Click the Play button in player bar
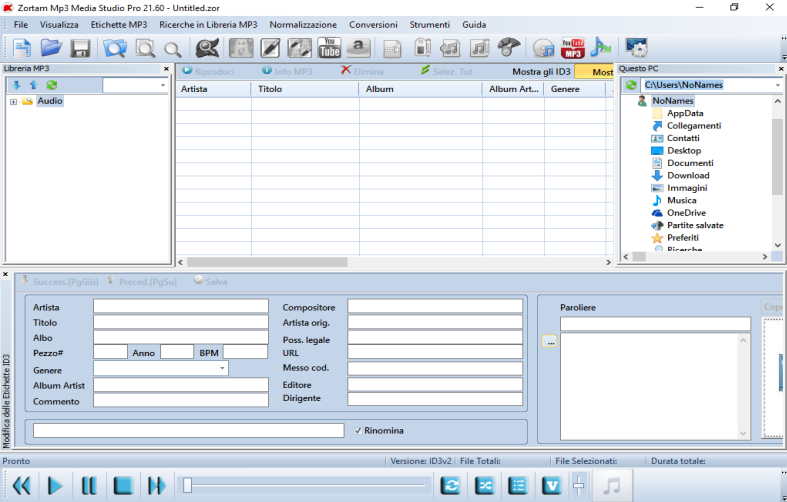 pyautogui.click(x=55, y=485)
